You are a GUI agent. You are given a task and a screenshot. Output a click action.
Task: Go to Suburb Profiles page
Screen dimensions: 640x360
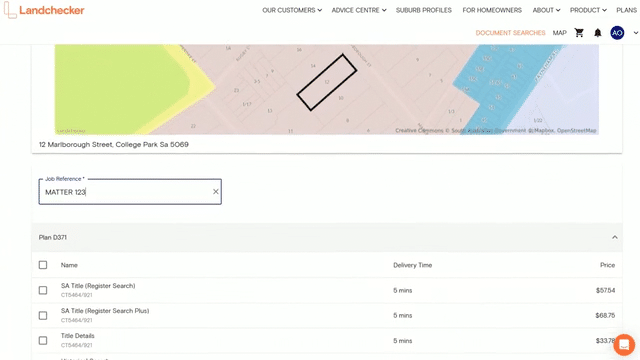(424, 10)
